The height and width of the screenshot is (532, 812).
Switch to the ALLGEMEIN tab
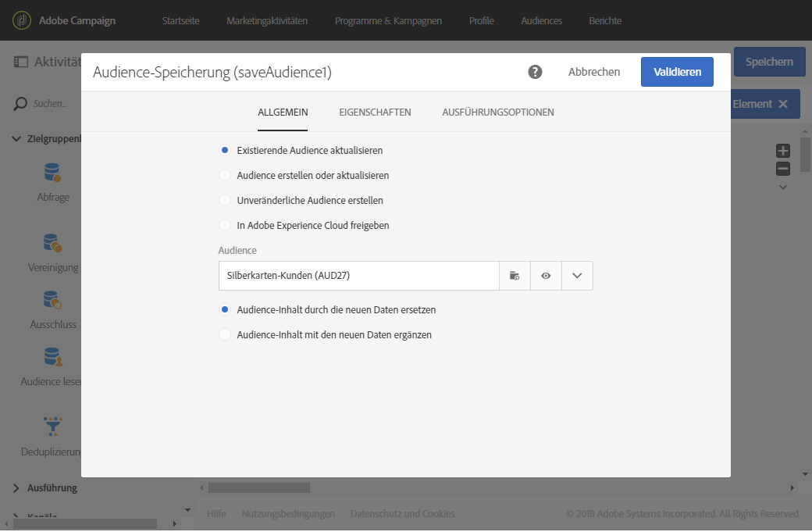coord(283,112)
